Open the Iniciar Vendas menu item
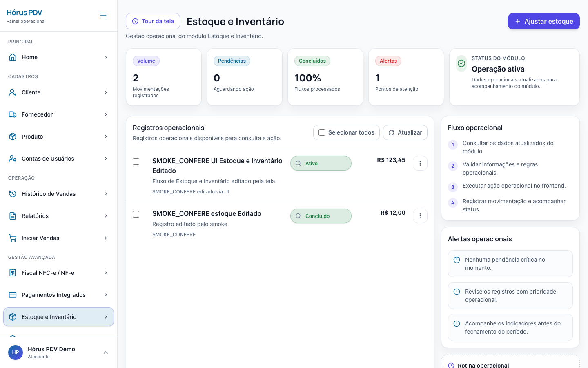The width and height of the screenshot is (588, 368). [58, 238]
